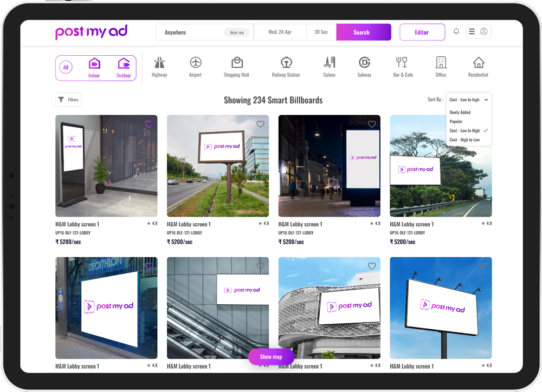Favorite the blue sky billboard card
The height and width of the screenshot is (392, 542).
tap(483, 266)
